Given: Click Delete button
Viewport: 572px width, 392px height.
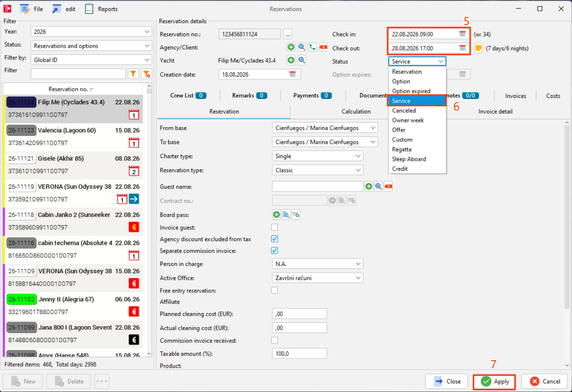Looking at the screenshot, I should (69, 381).
